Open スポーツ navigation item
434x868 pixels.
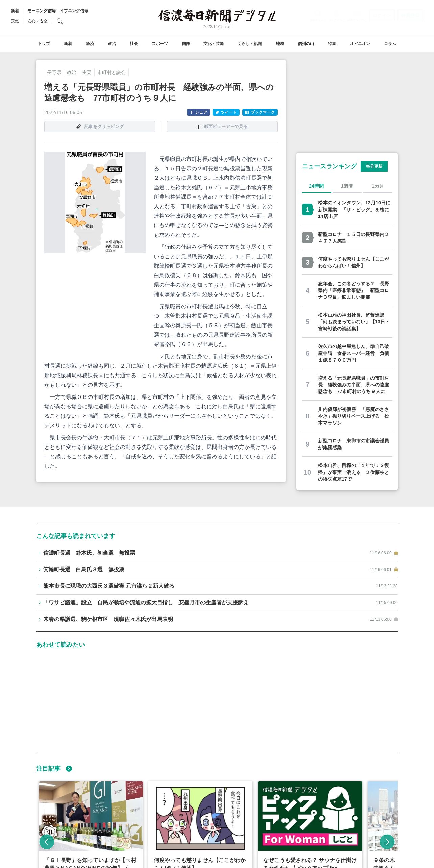tap(160, 44)
